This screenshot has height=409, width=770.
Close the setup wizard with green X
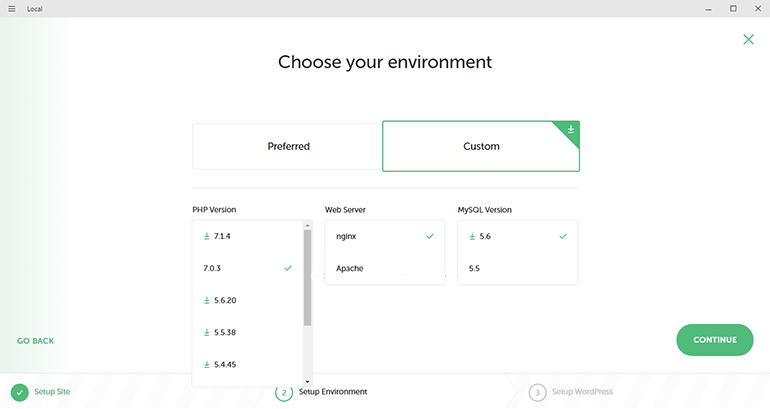748,39
